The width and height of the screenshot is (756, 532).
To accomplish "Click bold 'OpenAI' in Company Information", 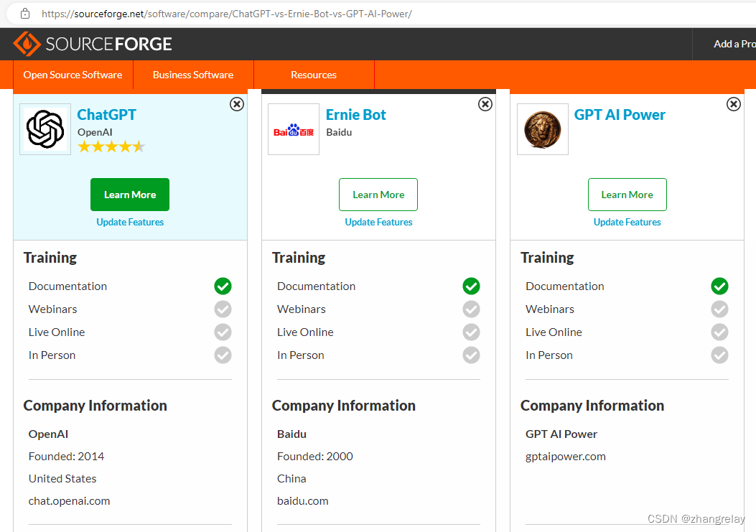I will click(x=48, y=434).
